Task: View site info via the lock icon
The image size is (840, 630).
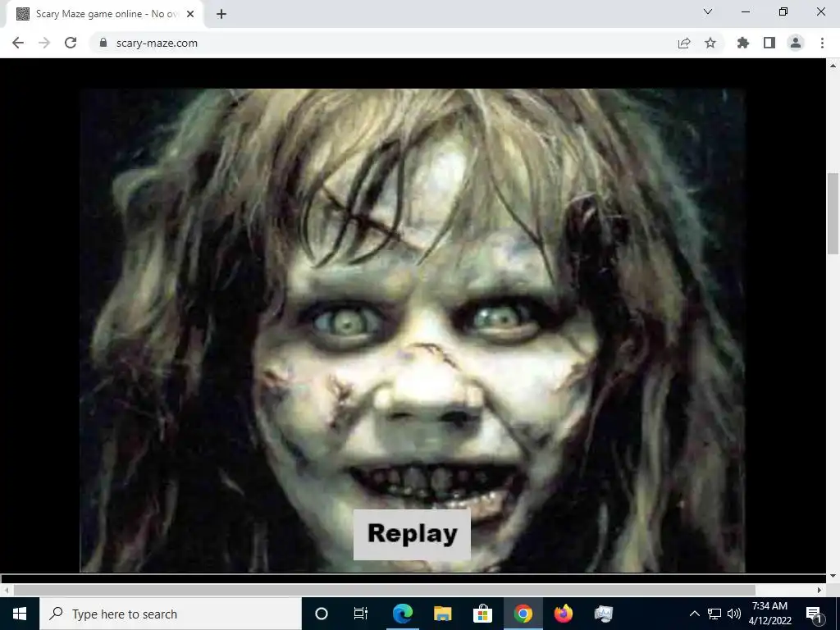Action: tap(103, 43)
